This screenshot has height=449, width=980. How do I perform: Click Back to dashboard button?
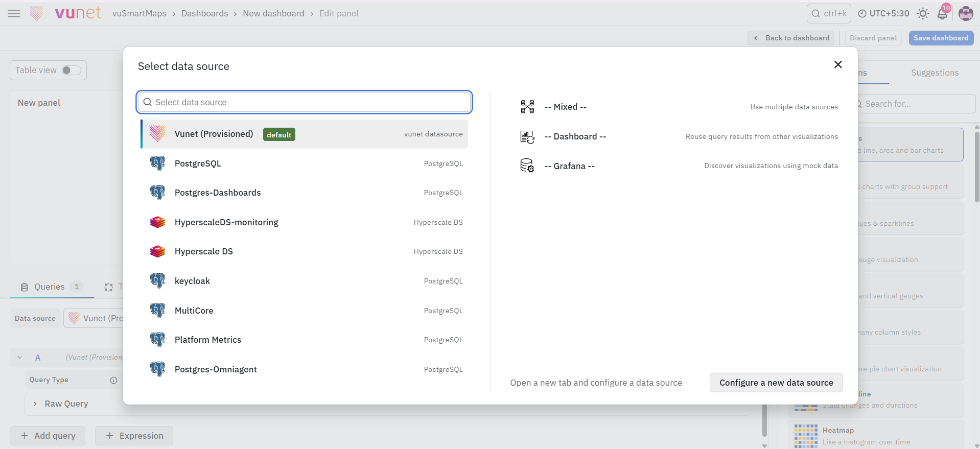(791, 38)
